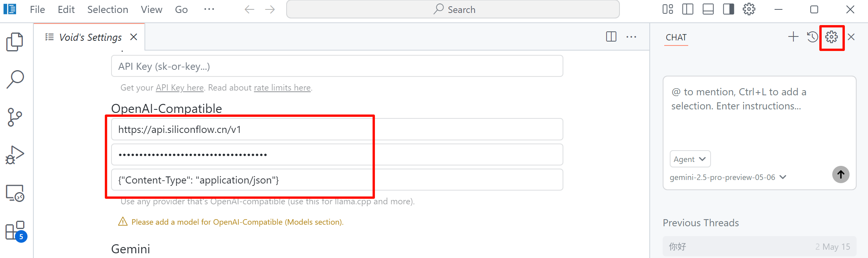This screenshot has height=258, width=868.
Task: Expand hidden menus via ellipsis
Action: (x=209, y=9)
